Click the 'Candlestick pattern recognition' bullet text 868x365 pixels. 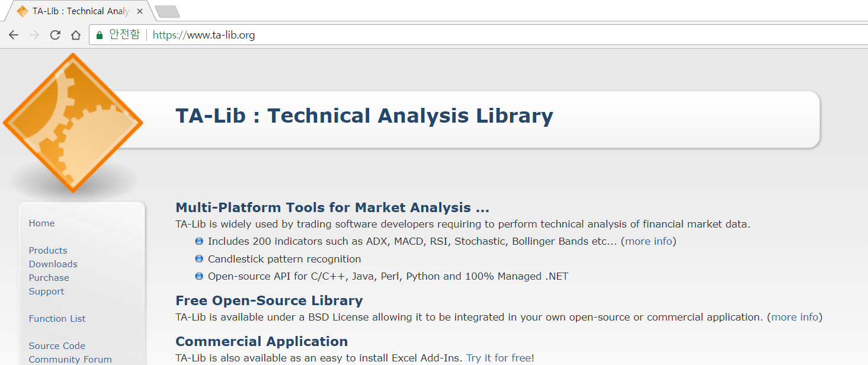284,259
